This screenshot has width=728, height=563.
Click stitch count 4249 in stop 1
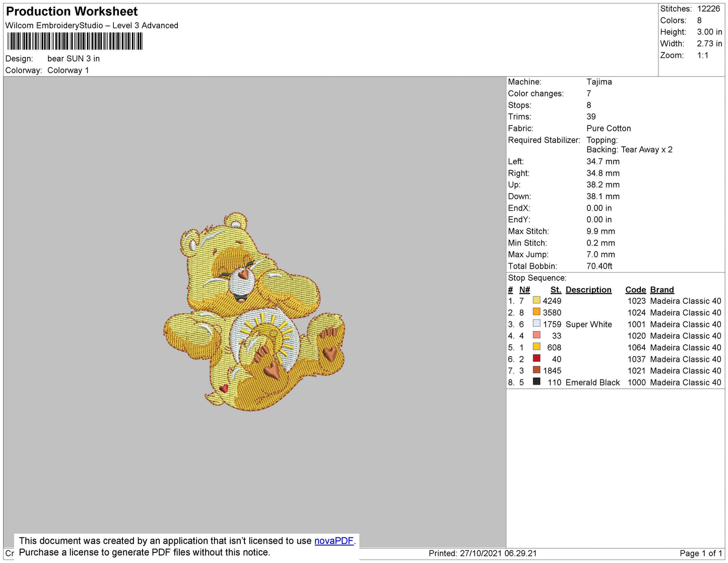[552, 301]
